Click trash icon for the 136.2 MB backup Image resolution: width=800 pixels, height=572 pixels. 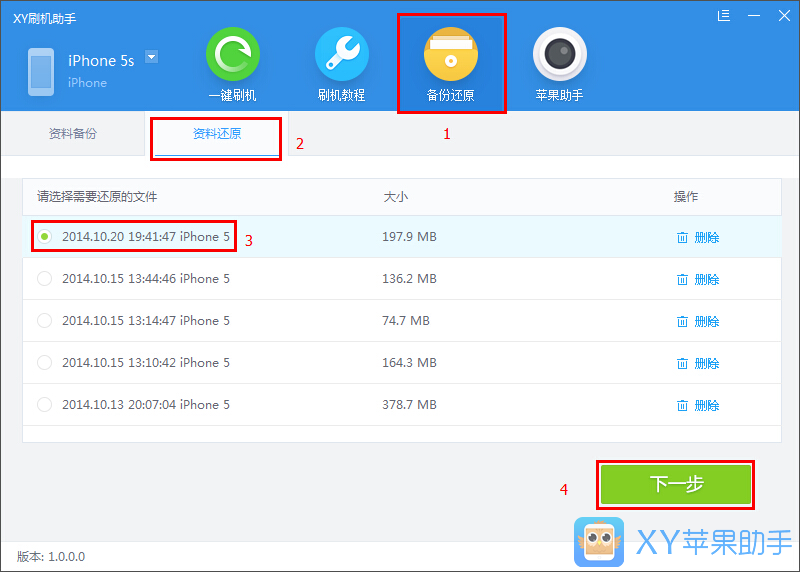pyautogui.click(x=682, y=280)
